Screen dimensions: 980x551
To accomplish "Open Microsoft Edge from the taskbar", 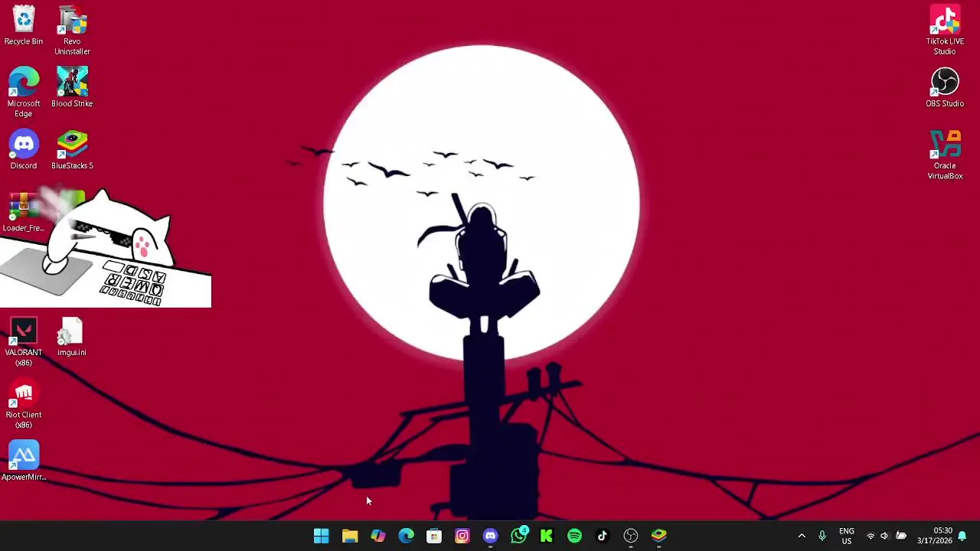I will pyautogui.click(x=406, y=536).
